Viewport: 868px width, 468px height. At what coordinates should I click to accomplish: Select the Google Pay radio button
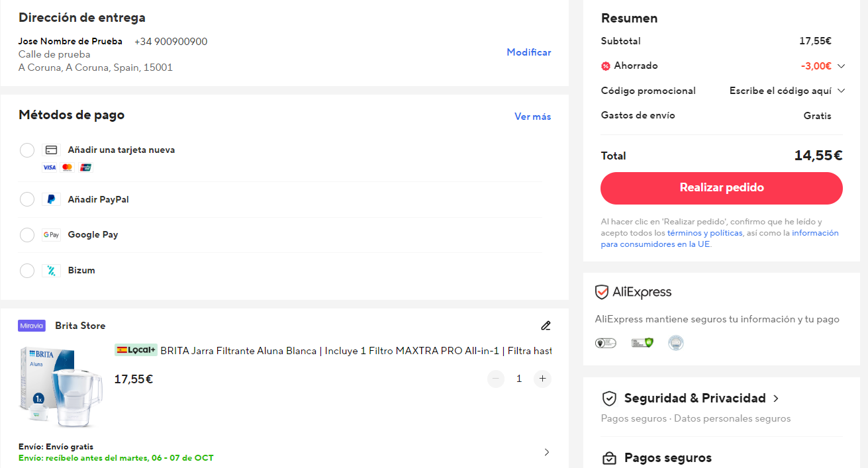tap(27, 235)
